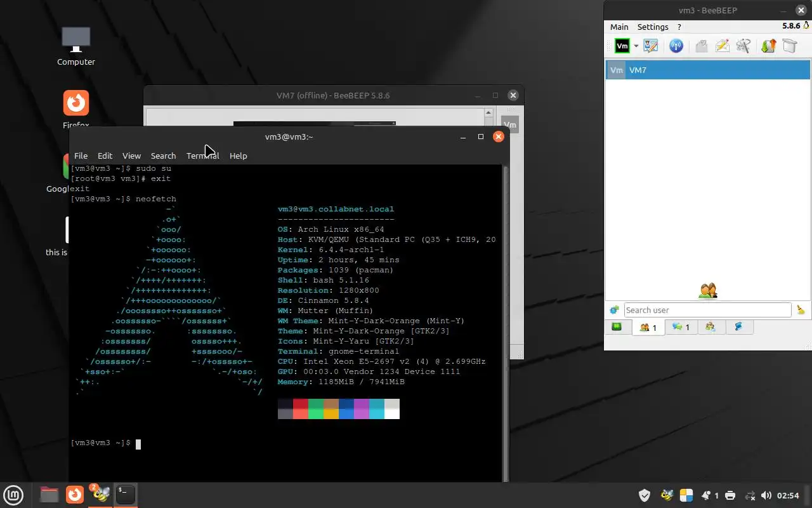This screenshot has width=812, height=508.
Task: Open the Linux Mint start menu
Action: 13,495
